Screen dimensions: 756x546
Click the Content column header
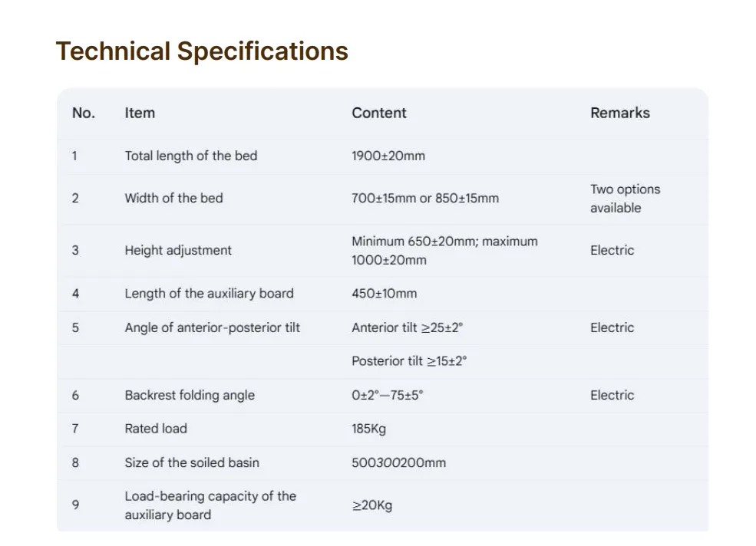379,113
